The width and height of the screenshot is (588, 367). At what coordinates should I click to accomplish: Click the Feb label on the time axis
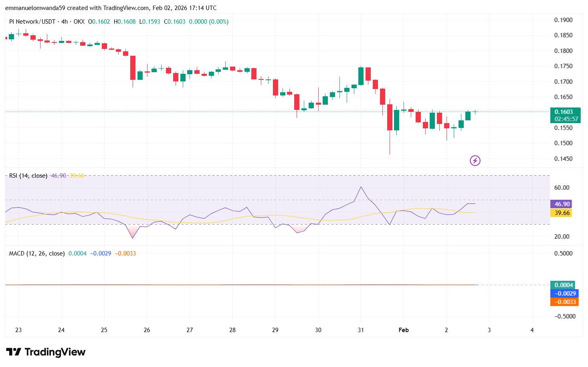(x=404, y=330)
